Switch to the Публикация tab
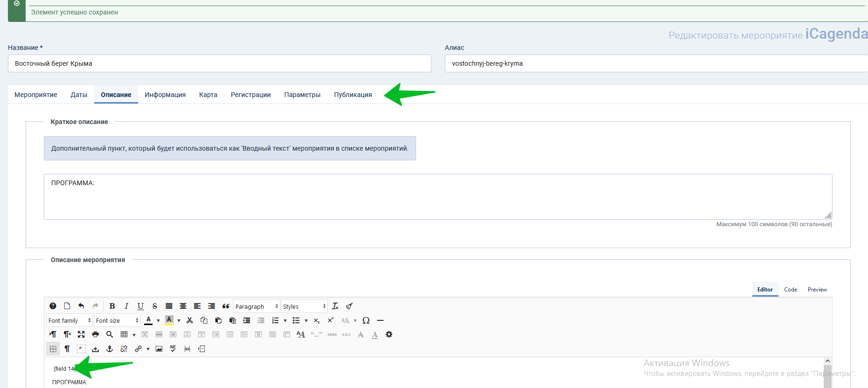Image resolution: width=868 pixels, height=388 pixels. click(x=353, y=95)
